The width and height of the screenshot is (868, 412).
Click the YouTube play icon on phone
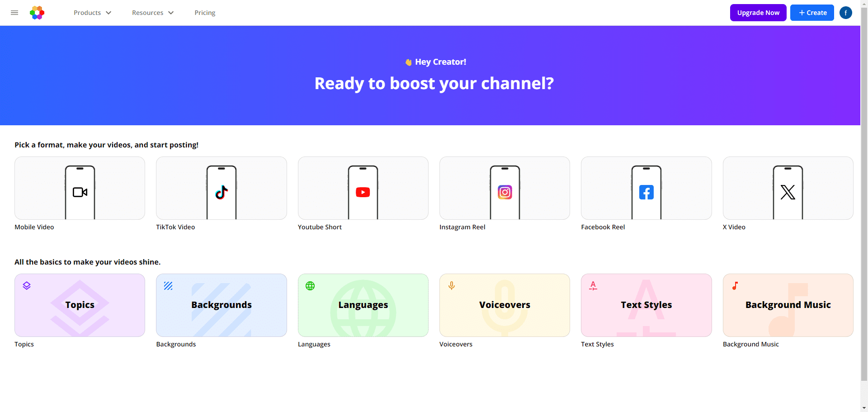pyautogui.click(x=363, y=192)
